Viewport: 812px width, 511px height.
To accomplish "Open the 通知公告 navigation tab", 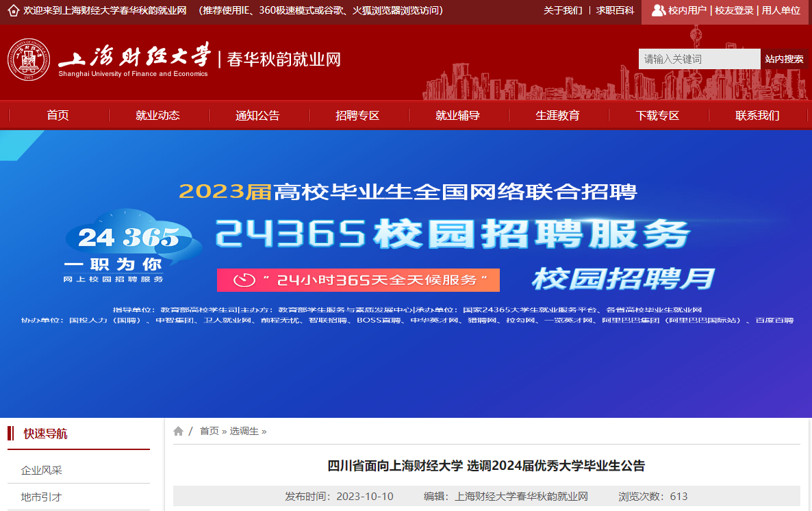I will 257,115.
